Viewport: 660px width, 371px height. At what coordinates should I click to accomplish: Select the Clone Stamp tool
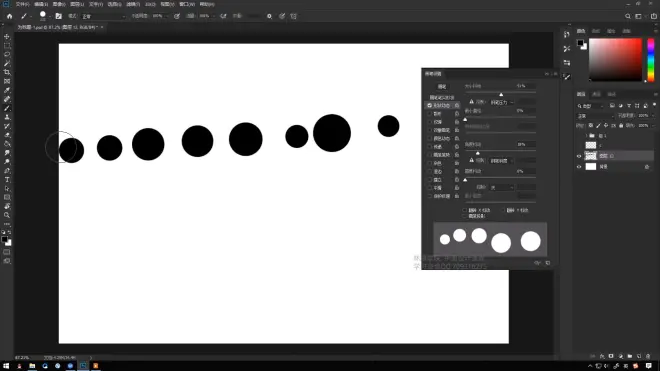(x=7, y=117)
